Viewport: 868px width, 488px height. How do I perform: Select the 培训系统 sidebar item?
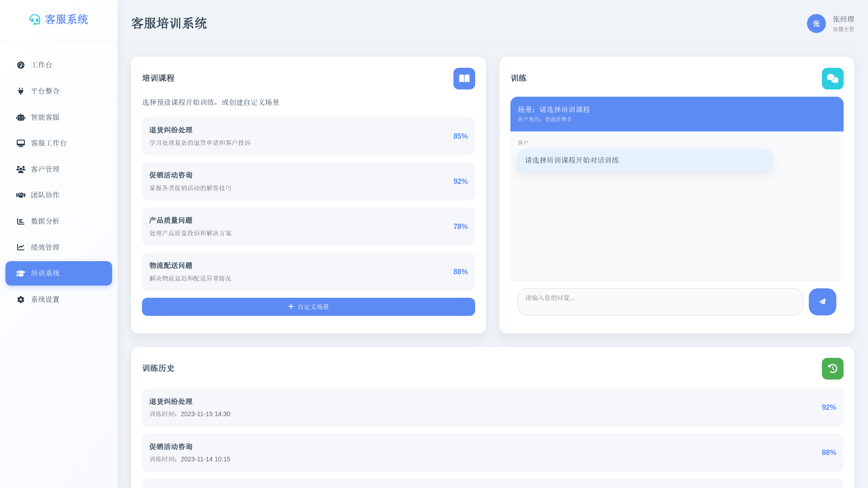click(59, 273)
